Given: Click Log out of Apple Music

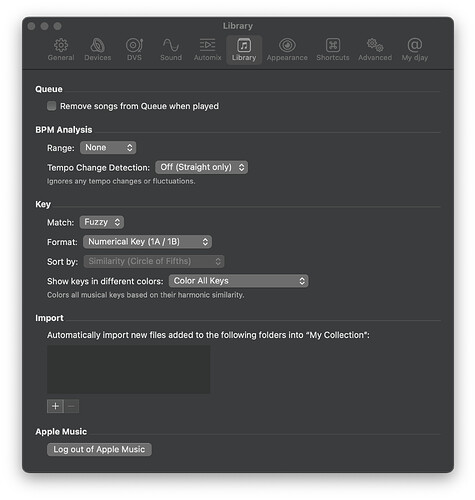Looking at the screenshot, I should (x=99, y=449).
